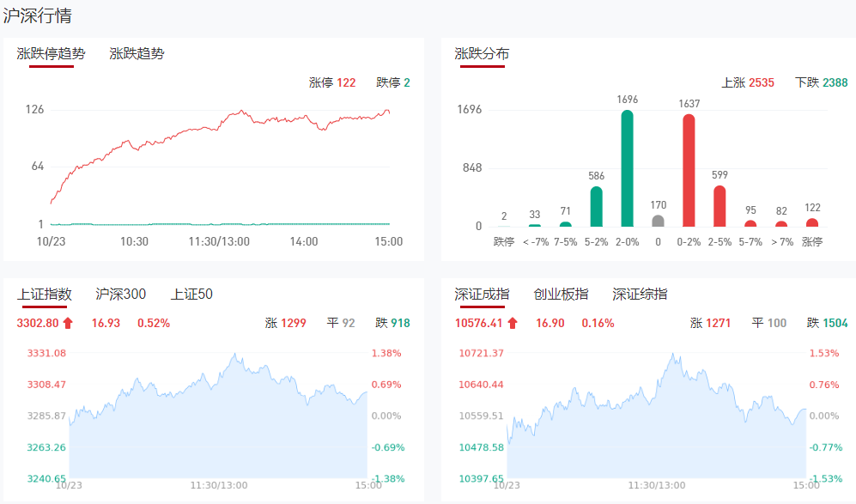The image size is (856, 504).
Task: Select the 上证50 index tab
Action: point(191,295)
